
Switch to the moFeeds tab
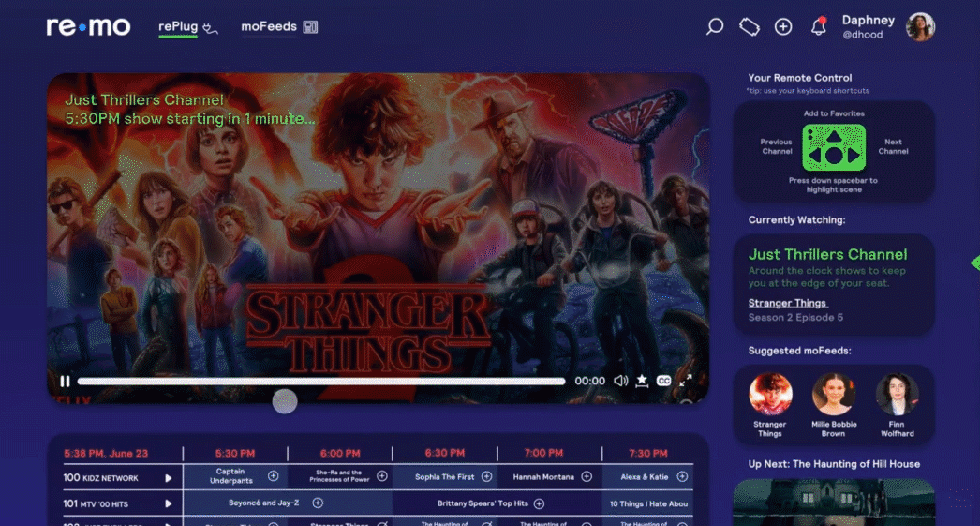279,27
